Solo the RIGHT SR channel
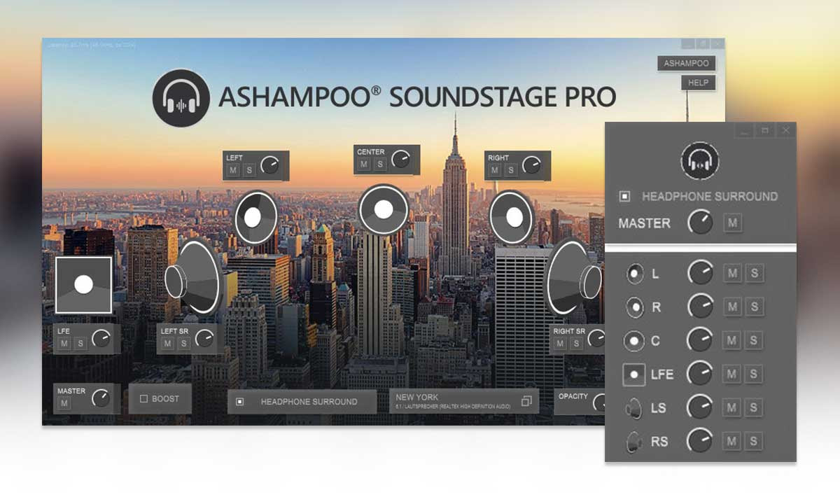Image resolution: width=840 pixels, height=504 pixels. click(x=576, y=343)
